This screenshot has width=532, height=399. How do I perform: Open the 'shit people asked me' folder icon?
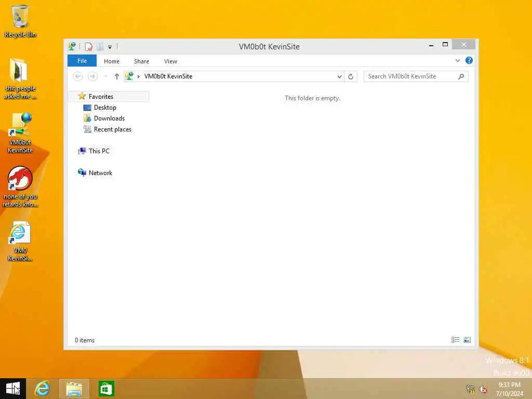[x=20, y=79]
